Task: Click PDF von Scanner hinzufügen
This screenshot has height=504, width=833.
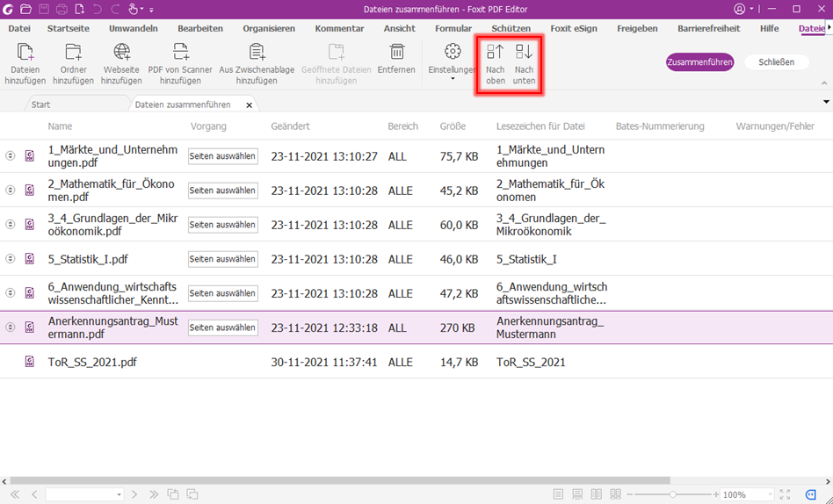Action: 180,64
